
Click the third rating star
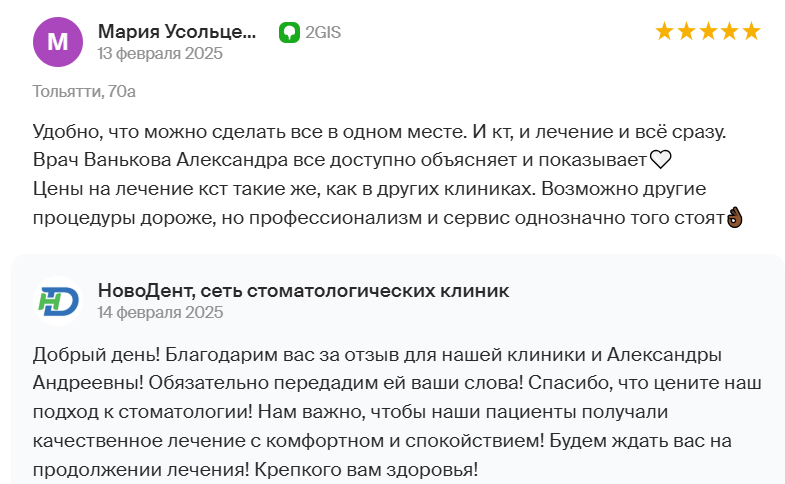[x=708, y=32]
